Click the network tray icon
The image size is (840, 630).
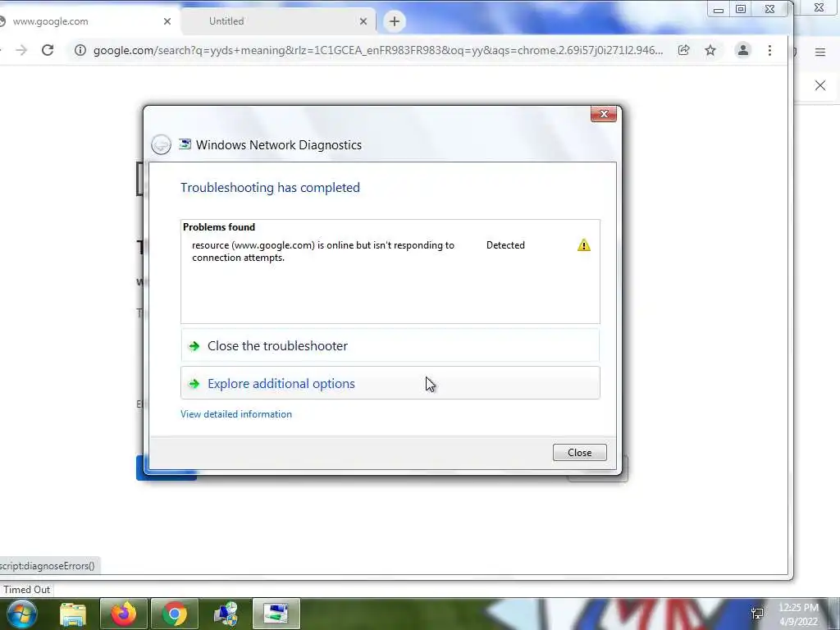(x=757, y=614)
